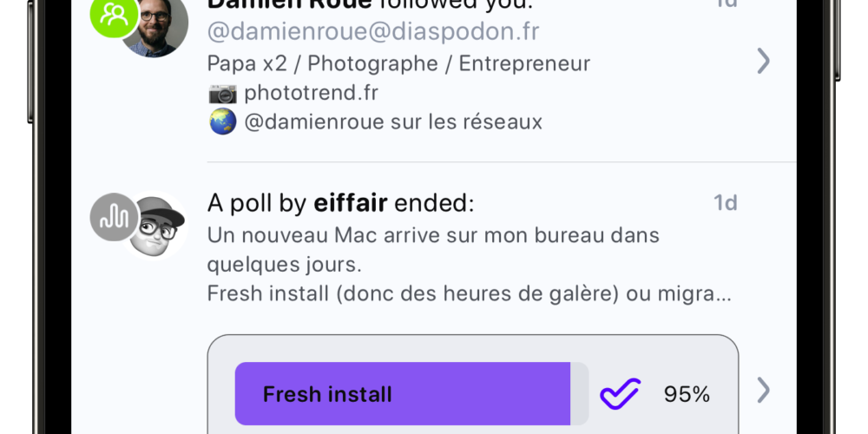The height and width of the screenshot is (434, 868).
Task: Tap the purple double checkmark icon
Action: tap(621, 394)
